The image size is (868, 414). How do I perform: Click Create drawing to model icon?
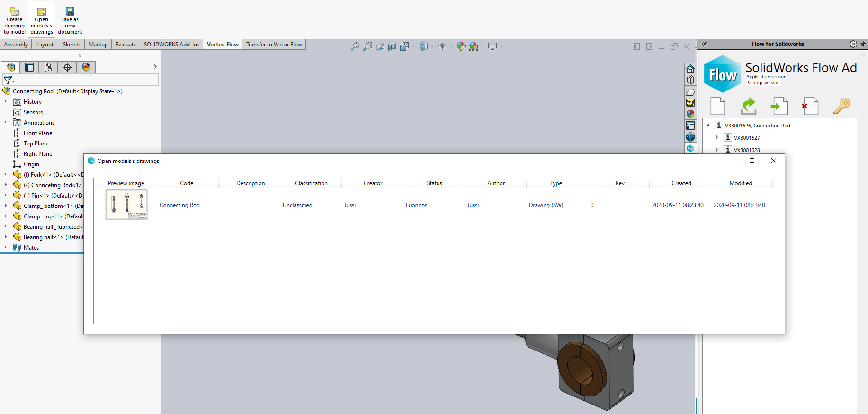tap(14, 19)
